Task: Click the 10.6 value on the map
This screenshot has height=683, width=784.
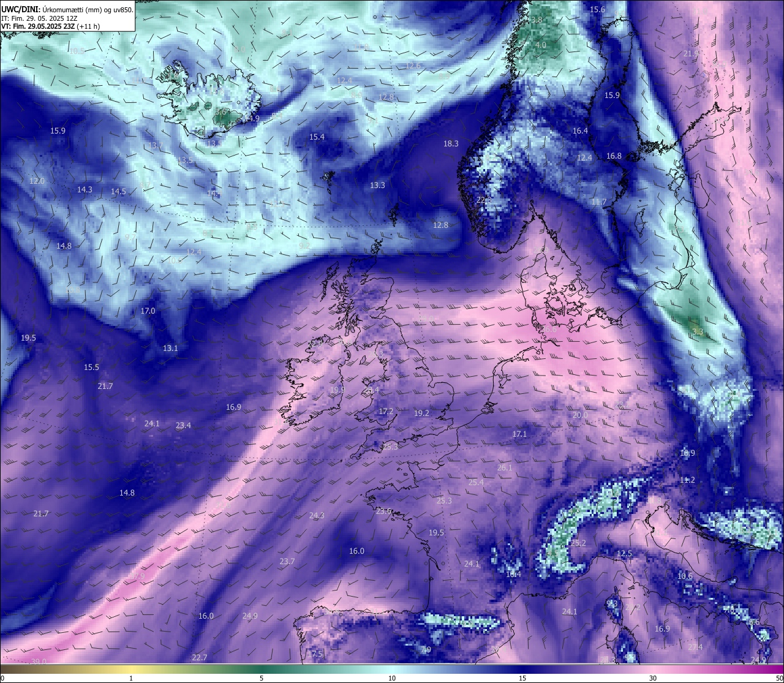Action: click(685, 576)
